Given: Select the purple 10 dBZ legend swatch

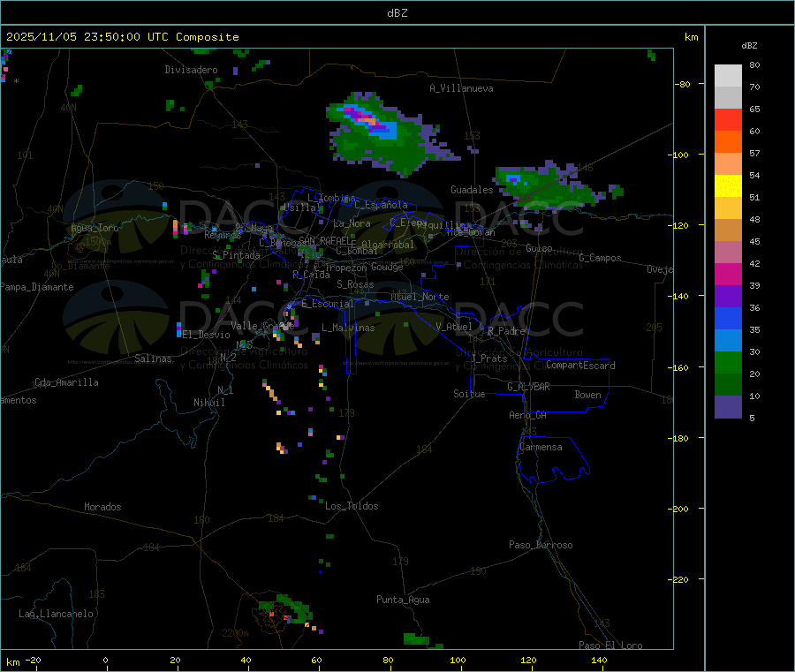Looking at the screenshot, I should pos(728,406).
